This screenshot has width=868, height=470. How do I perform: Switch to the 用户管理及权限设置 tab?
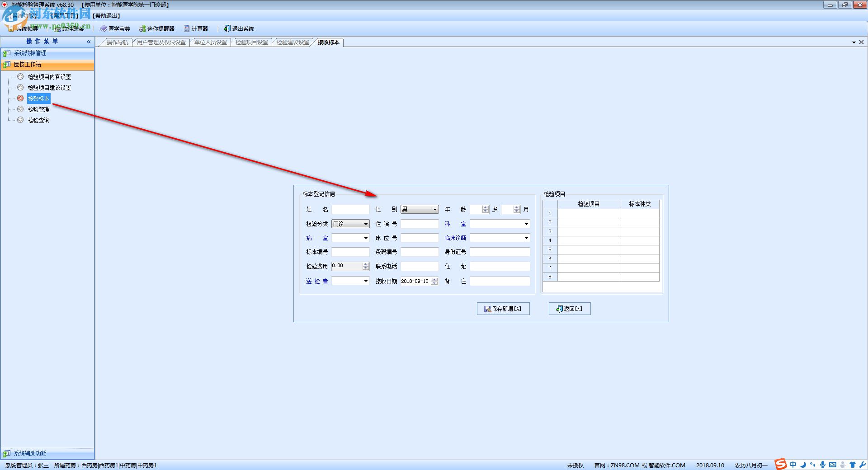pos(161,42)
